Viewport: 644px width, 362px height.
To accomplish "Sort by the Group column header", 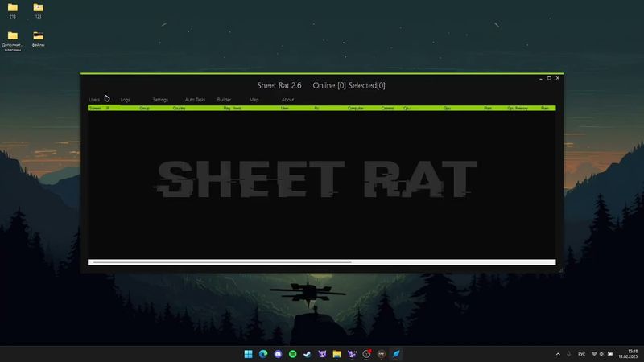I will click(144, 108).
